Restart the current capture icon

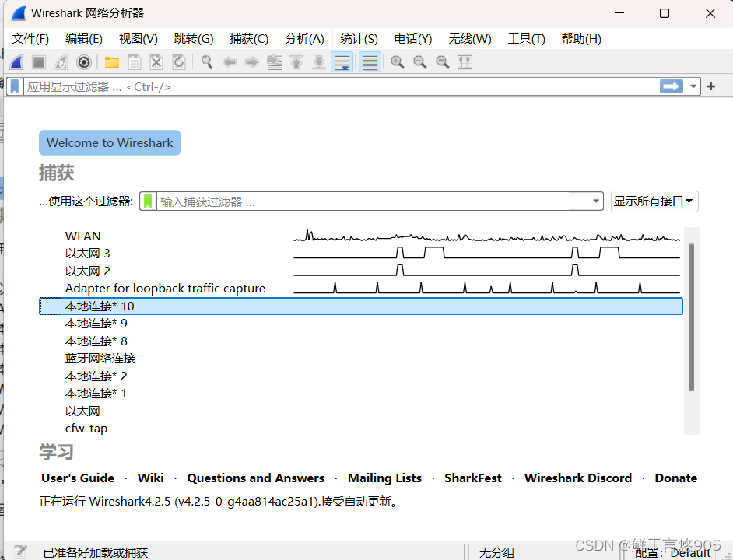click(x=61, y=62)
